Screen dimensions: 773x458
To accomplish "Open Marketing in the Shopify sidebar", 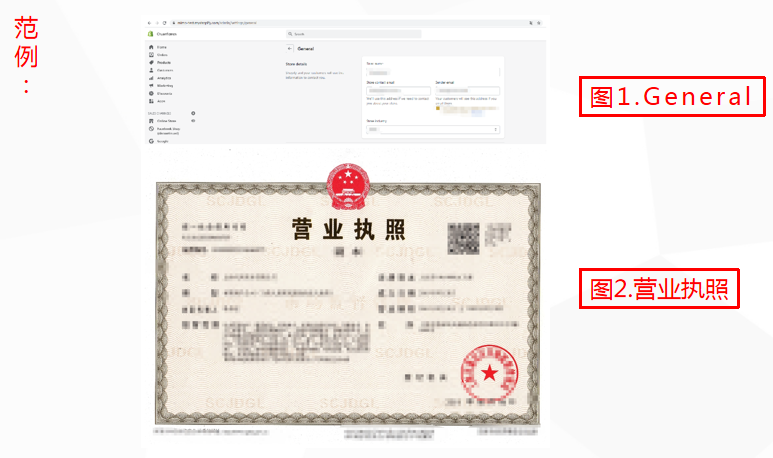I will pyautogui.click(x=161, y=86).
